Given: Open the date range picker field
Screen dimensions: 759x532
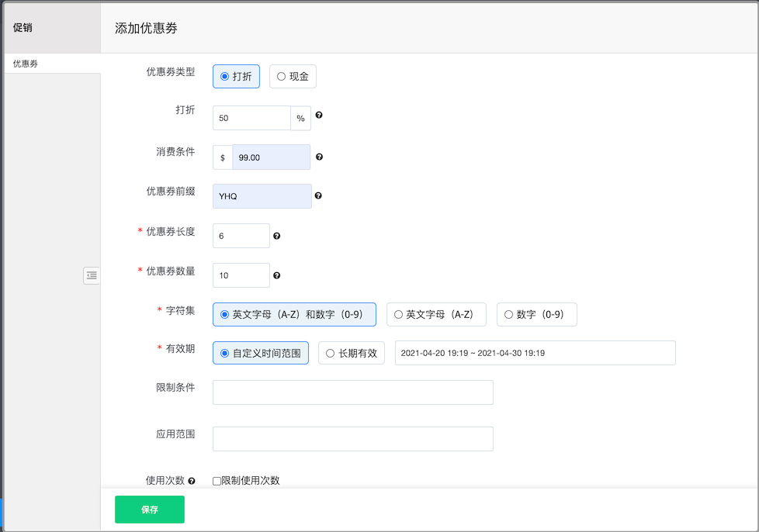Looking at the screenshot, I should (x=535, y=353).
